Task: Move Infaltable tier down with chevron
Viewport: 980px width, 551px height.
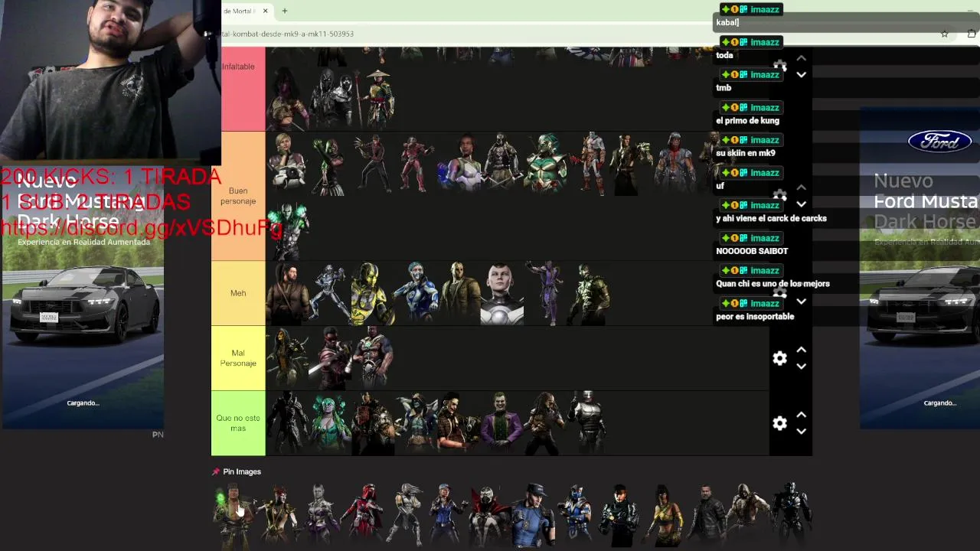Action: pos(801,75)
